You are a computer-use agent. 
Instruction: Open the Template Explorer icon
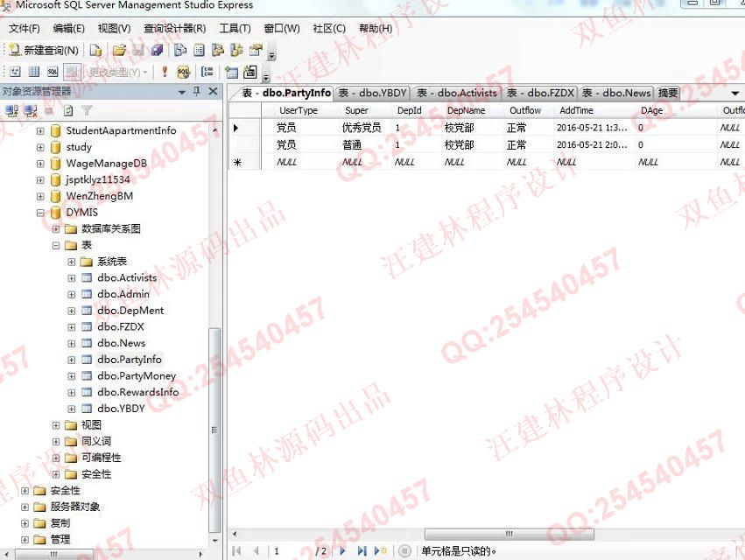coord(236,51)
